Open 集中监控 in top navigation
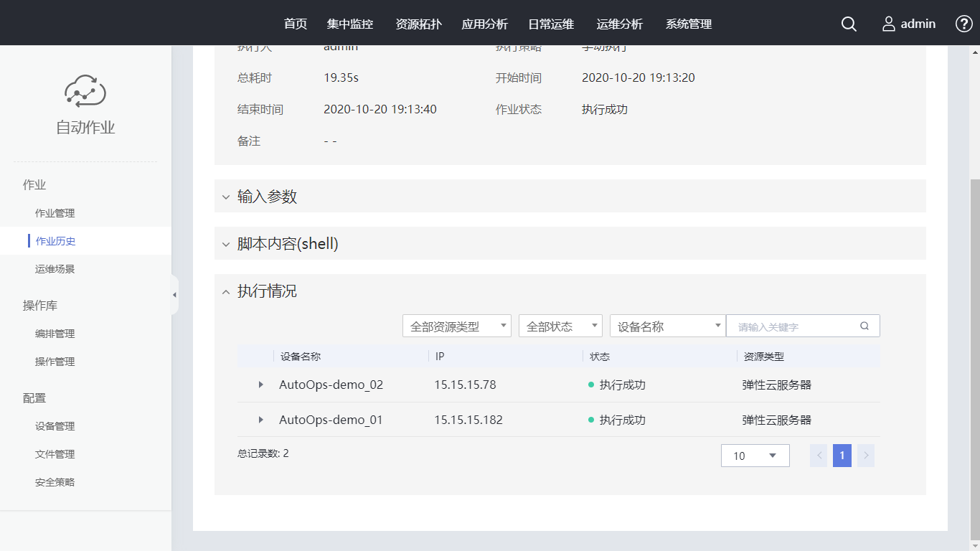 click(x=350, y=24)
